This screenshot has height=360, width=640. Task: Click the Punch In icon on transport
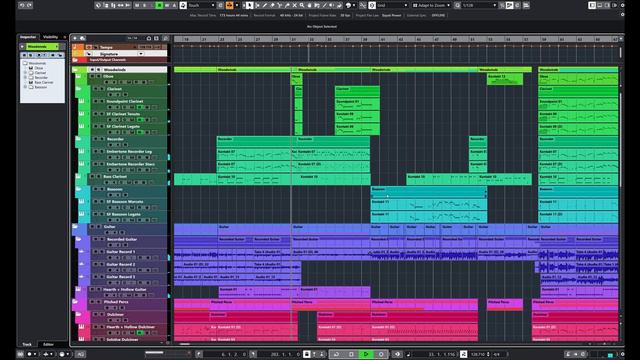pyautogui.click(x=314, y=354)
